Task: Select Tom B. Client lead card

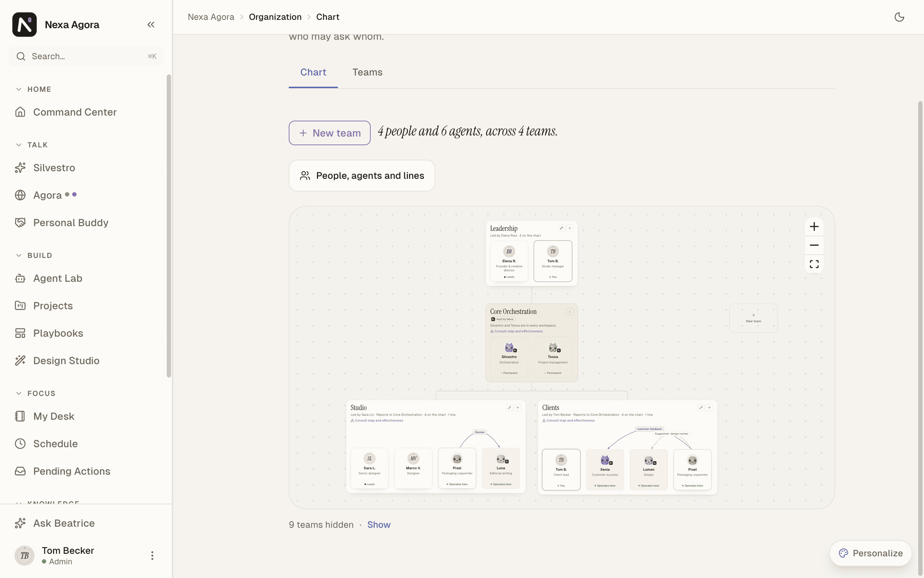Action: click(561, 470)
